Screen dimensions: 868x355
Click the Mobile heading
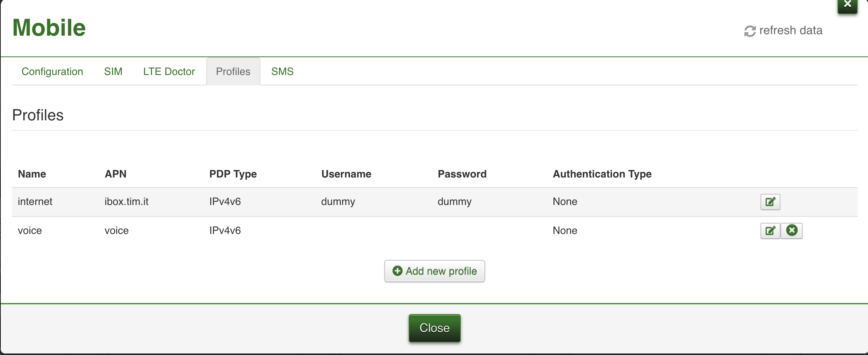click(x=49, y=28)
